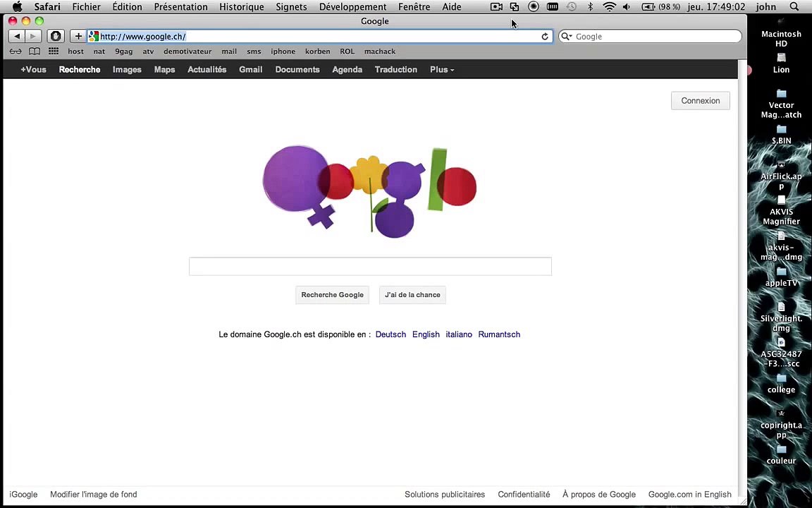Focus the Safari Google search field
Viewport: 812px width, 508px height.
[651, 36]
